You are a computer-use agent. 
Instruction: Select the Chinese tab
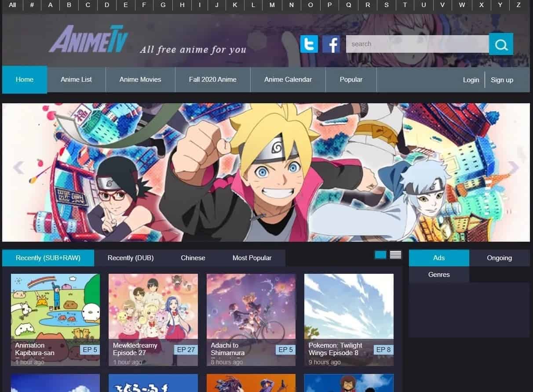[193, 258]
